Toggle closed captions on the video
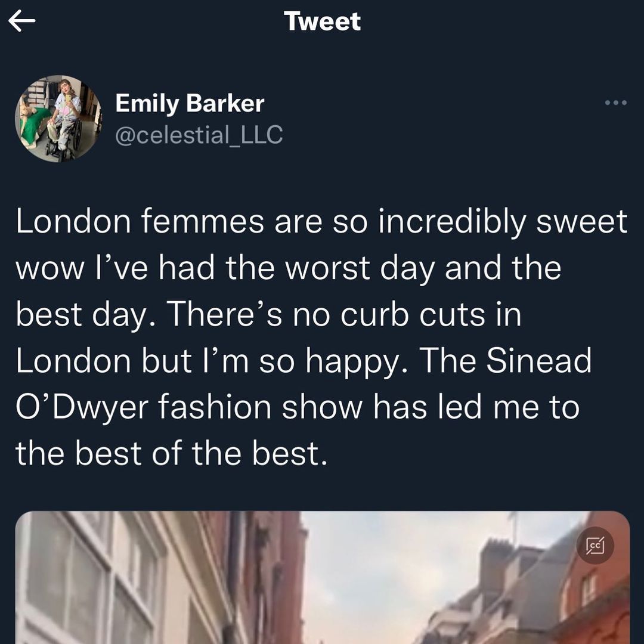 coord(595,546)
